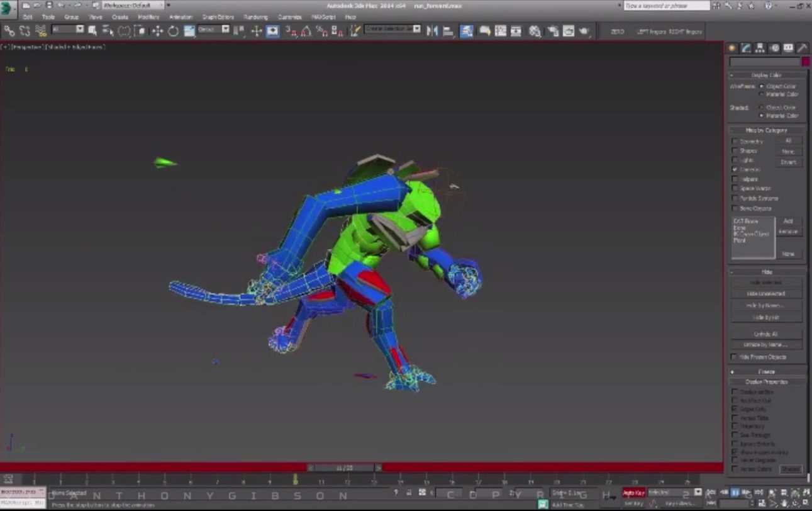This screenshot has width=812, height=511.
Task: Enable the Helpers hide checkbox
Action: pyautogui.click(x=735, y=179)
